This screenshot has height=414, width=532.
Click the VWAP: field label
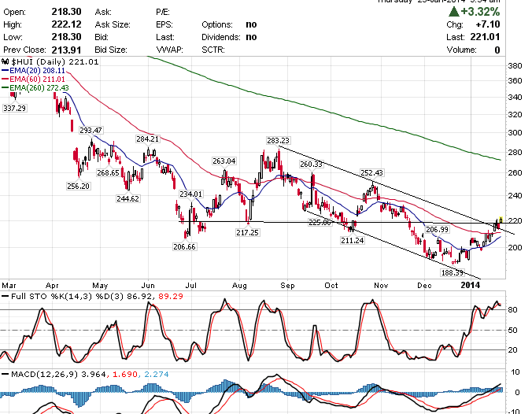169,50
